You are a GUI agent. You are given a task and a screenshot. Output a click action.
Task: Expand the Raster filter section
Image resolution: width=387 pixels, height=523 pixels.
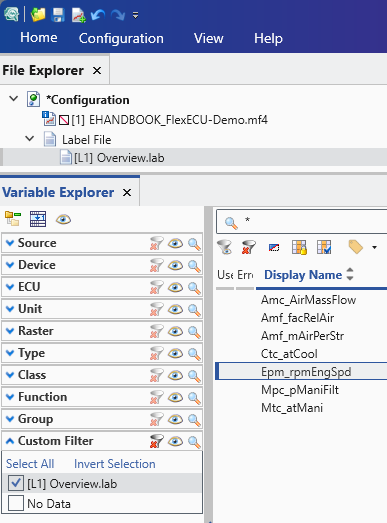10,331
